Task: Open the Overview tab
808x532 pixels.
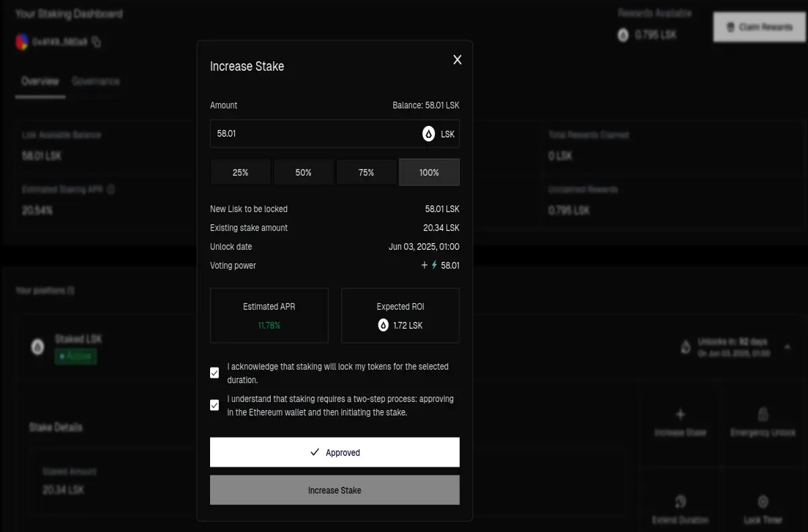Action: (40, 81)
